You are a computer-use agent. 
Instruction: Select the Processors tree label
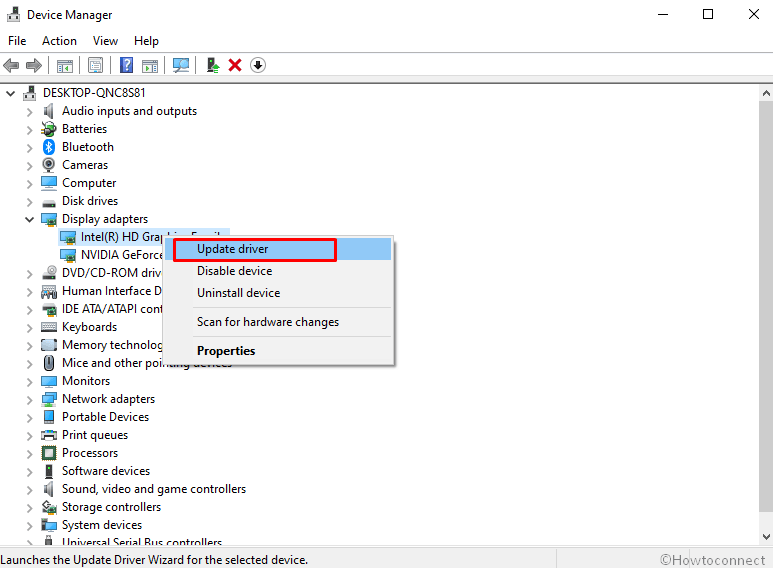coord(90,453)
